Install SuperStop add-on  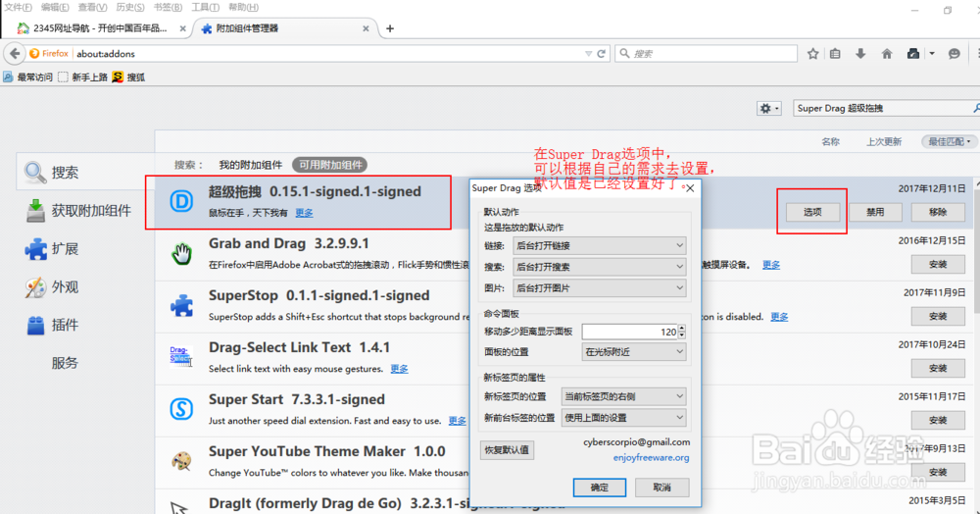pos(938,317)
